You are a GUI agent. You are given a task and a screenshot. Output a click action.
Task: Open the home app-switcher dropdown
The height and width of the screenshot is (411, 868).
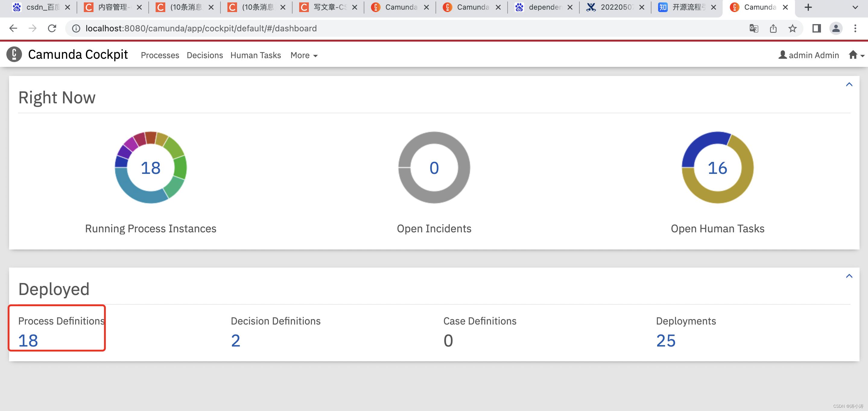click(x=856, y=55)
